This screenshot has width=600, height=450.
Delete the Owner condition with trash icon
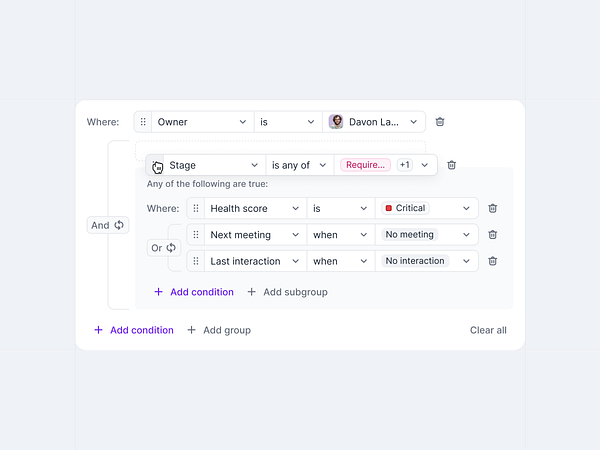[440, 122]
